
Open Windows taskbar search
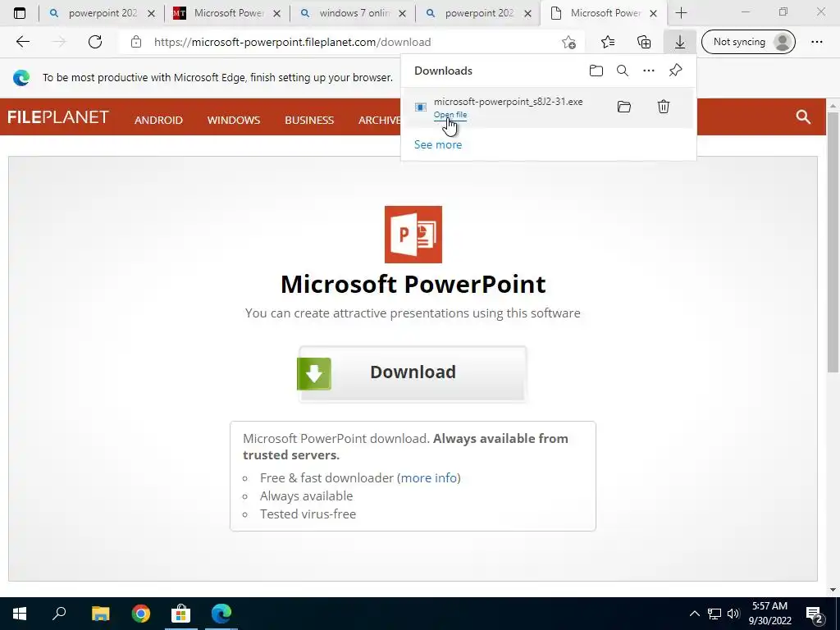pyautogui.click(x=59, y=614)
